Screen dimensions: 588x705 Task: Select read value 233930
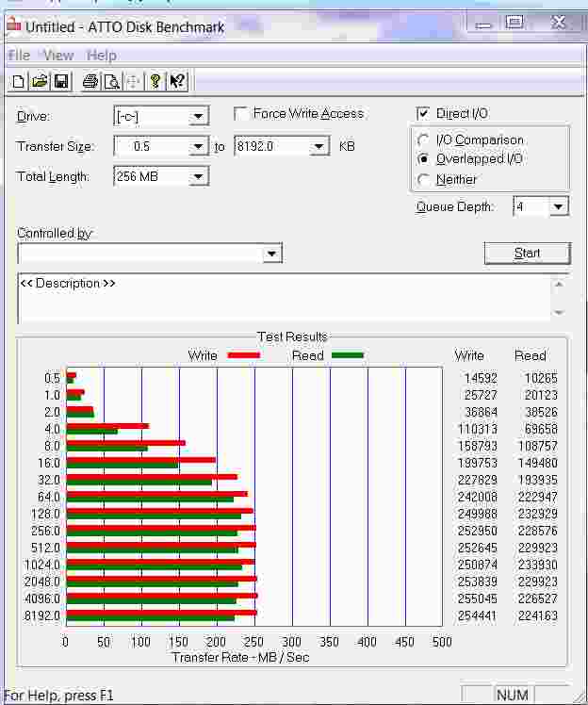538,565
